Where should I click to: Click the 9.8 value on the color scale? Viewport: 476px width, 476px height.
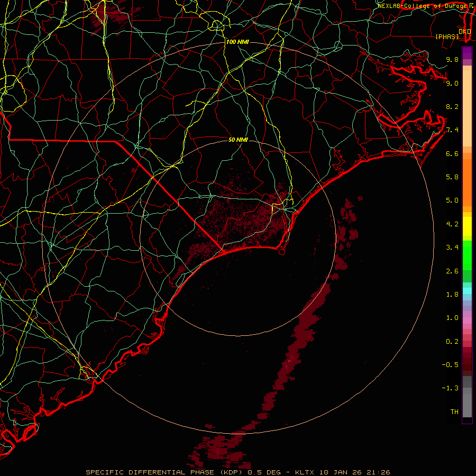(x=452, y=59)
